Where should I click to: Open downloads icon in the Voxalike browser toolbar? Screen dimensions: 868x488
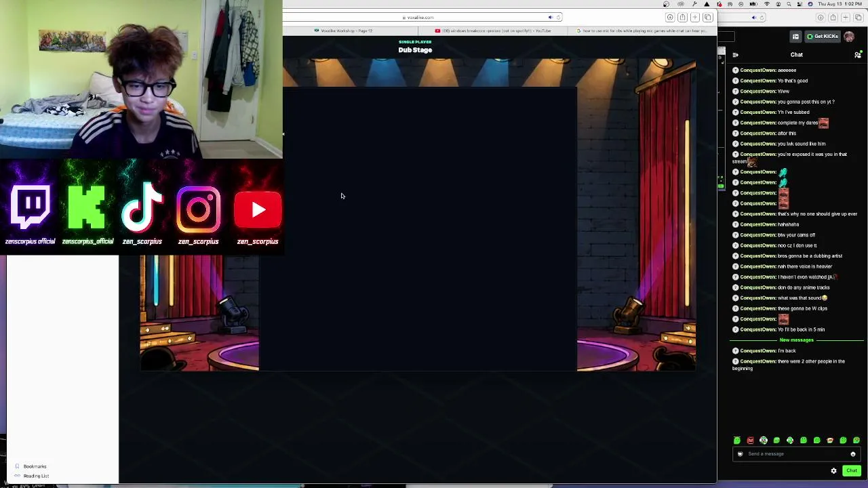coord(670,18)
